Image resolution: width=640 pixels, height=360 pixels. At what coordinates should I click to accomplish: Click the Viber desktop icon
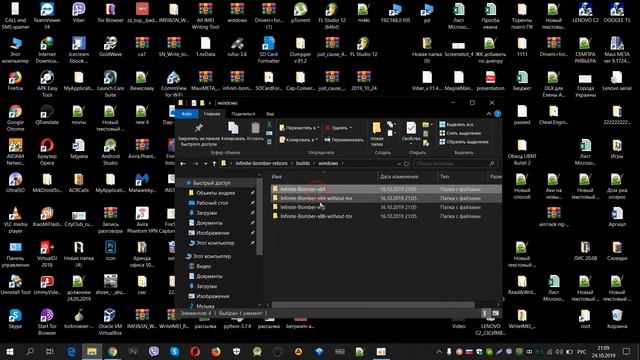[x=78, y=13]
